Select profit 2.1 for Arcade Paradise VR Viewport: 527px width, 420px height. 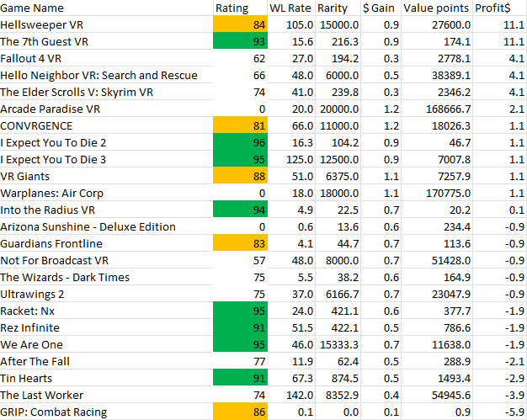(500, 109)
